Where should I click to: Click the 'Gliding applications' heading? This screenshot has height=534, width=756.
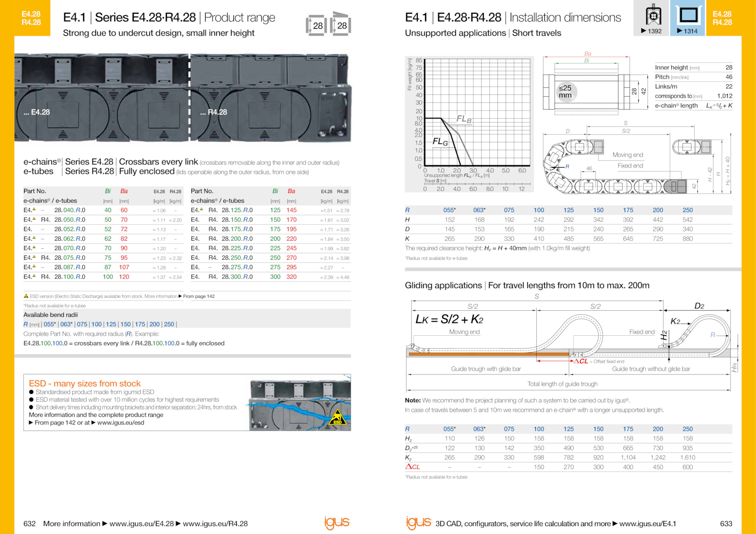(x=443, y=285)
